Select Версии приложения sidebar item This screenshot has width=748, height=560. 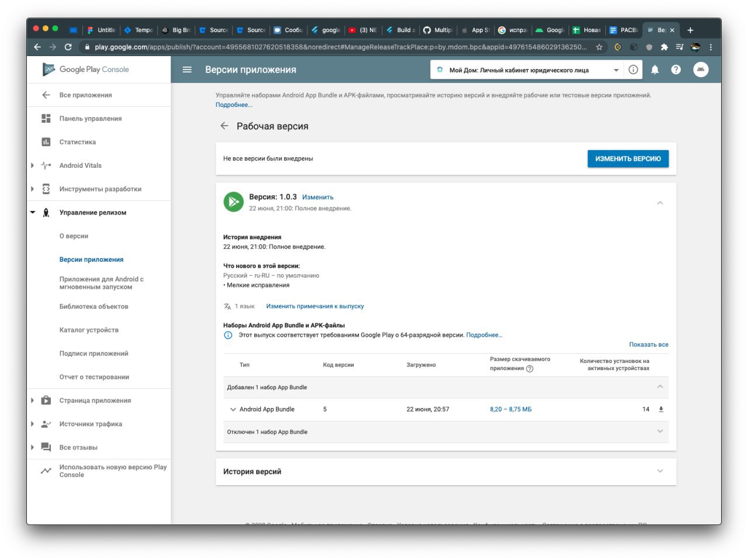pyautogui.click(x=91, y=260)
